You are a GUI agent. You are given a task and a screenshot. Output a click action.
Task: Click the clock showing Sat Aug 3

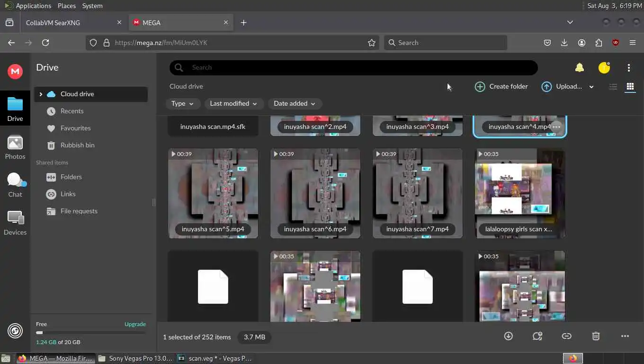[614, 6]
